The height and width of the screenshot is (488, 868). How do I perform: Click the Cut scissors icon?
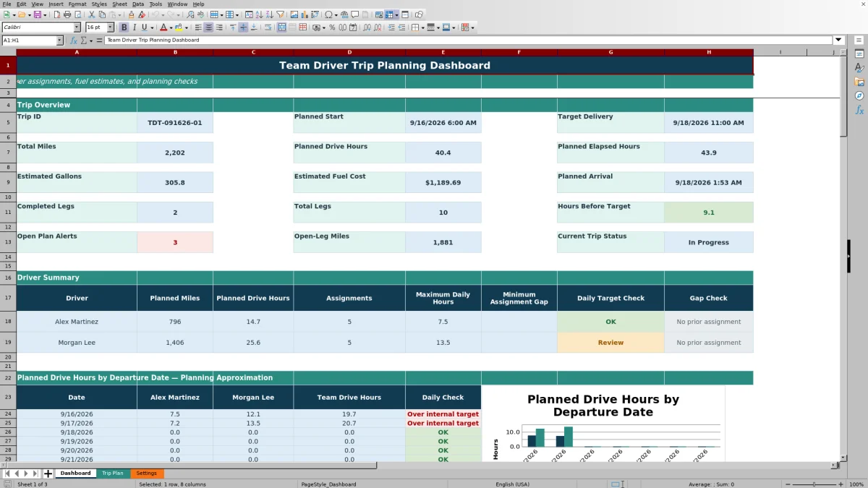[91, 14]
